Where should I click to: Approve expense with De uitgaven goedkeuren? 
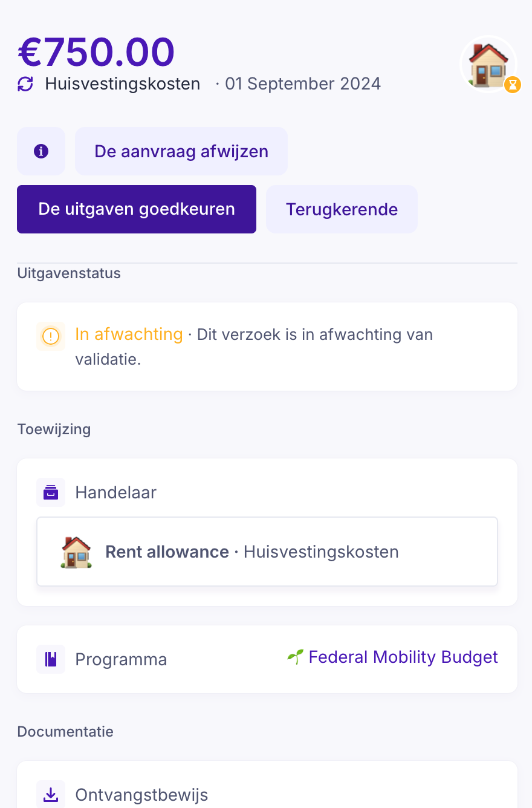point(137,209)
